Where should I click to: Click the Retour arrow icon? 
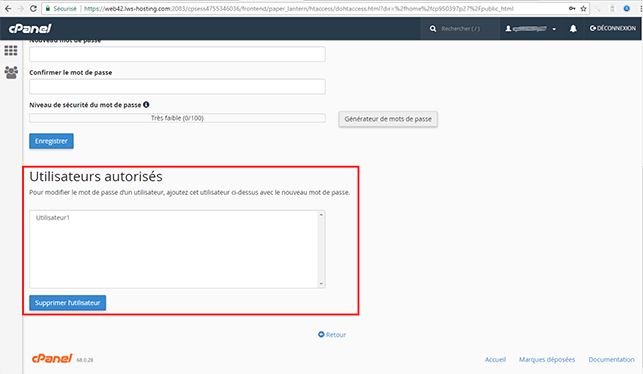point(321,335)
